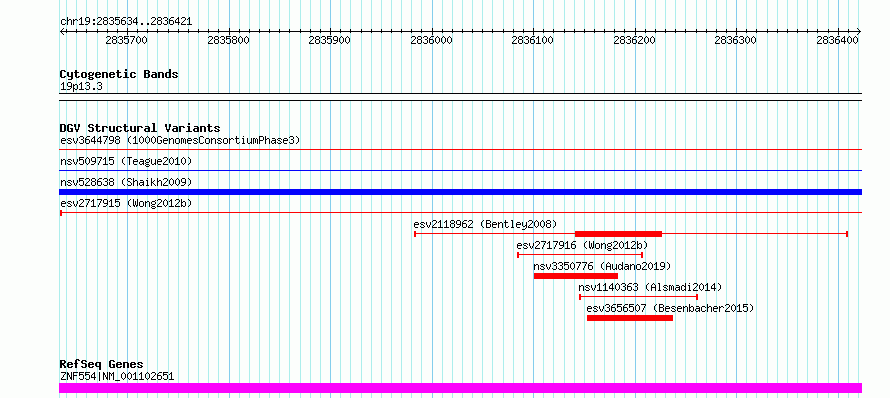Click the chr19:2835634..2836421 region label
Image resolution: width=890 pixels, height=398 pixels.
tap(126, 22)
